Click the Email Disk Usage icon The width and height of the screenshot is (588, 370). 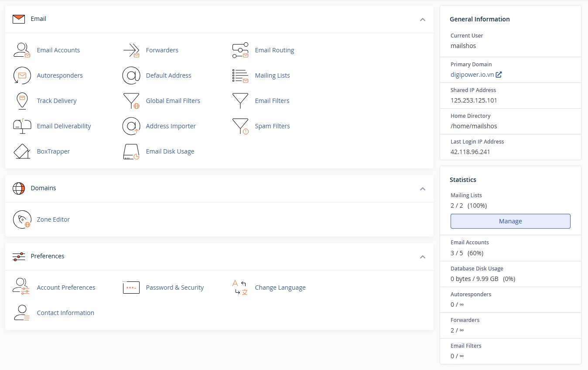[131, 151]
